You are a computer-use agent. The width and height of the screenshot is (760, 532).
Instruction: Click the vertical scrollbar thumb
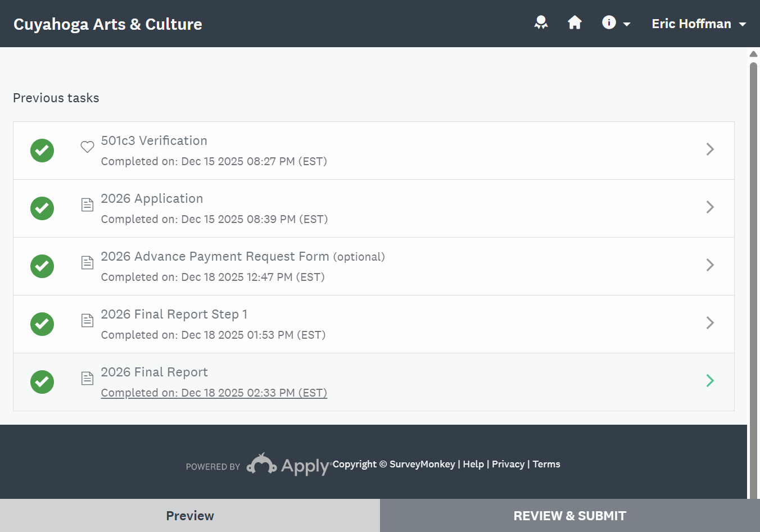pos(753,280)
